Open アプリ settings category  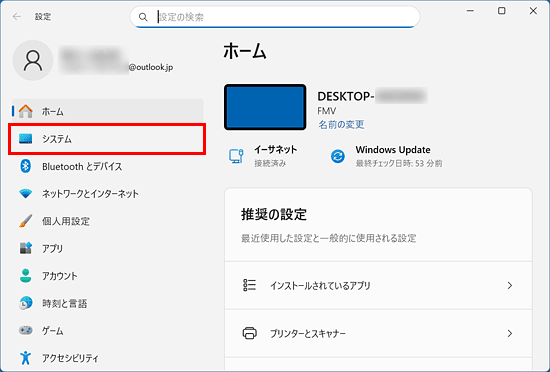point(108,248)
